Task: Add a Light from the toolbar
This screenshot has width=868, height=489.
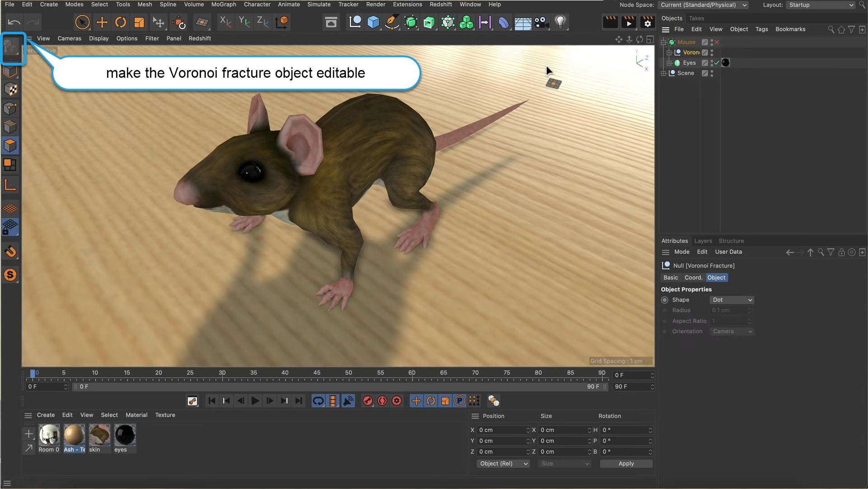Action: pyautogui.click(x=560, y=22)
